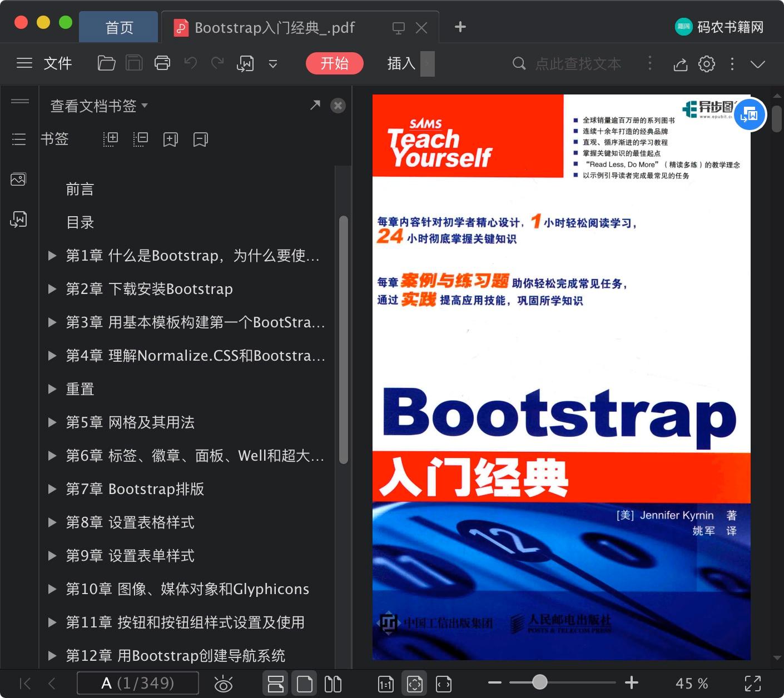Click the panel pop-out arrow icon

tap(315, 104)
